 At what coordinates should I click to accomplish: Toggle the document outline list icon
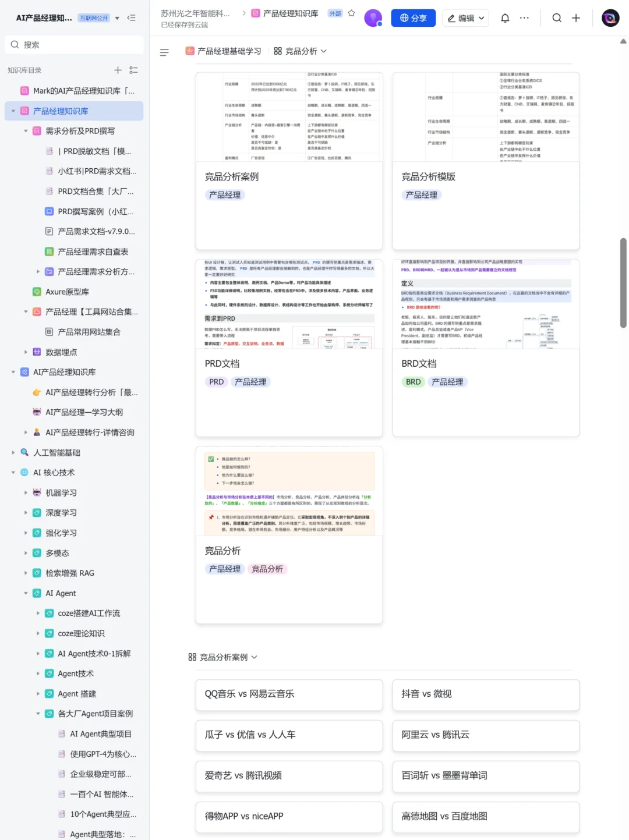164,52
